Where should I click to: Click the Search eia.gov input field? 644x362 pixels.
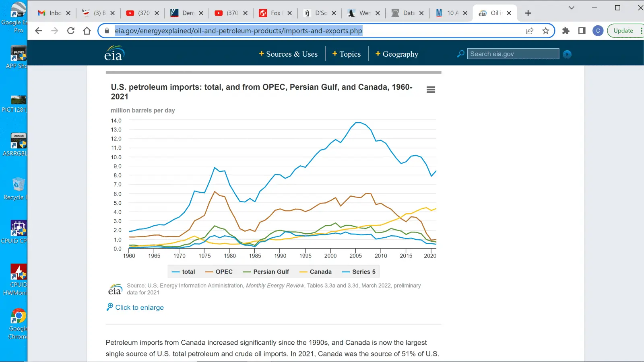(x=513, y=54)
